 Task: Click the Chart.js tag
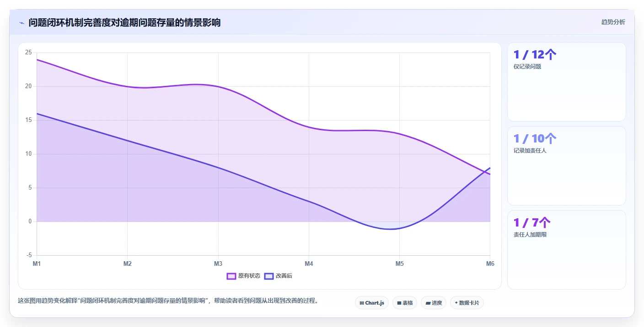[x=372, y=303]
